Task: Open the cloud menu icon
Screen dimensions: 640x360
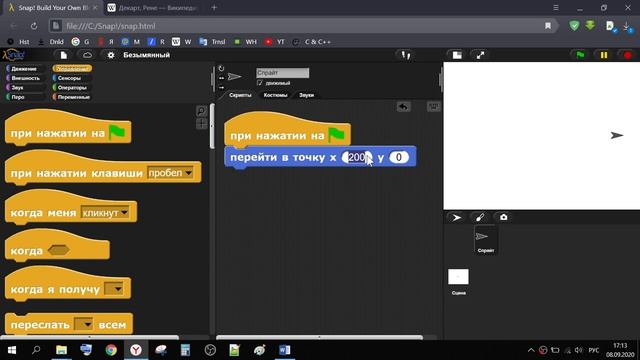Action: [87, 55]
